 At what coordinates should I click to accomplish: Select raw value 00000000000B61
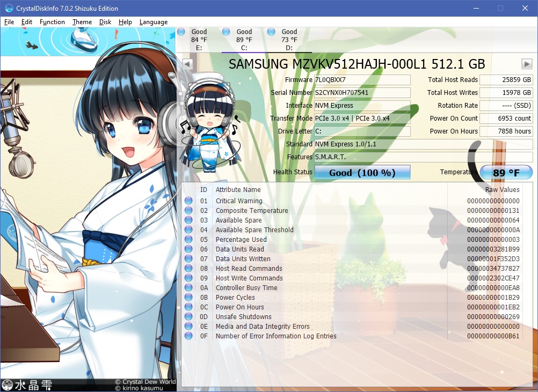point(493,336)
